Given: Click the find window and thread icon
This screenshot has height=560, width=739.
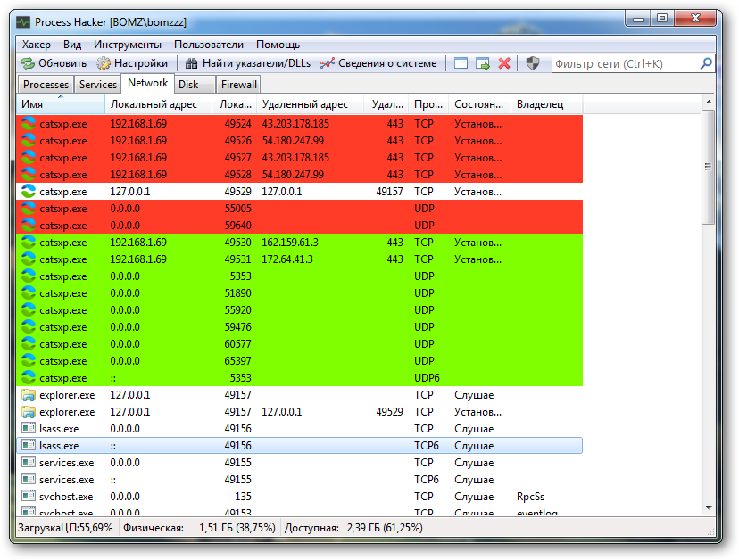Looking at the screenshot, I should pyautogui.click(x=483, y=63).
